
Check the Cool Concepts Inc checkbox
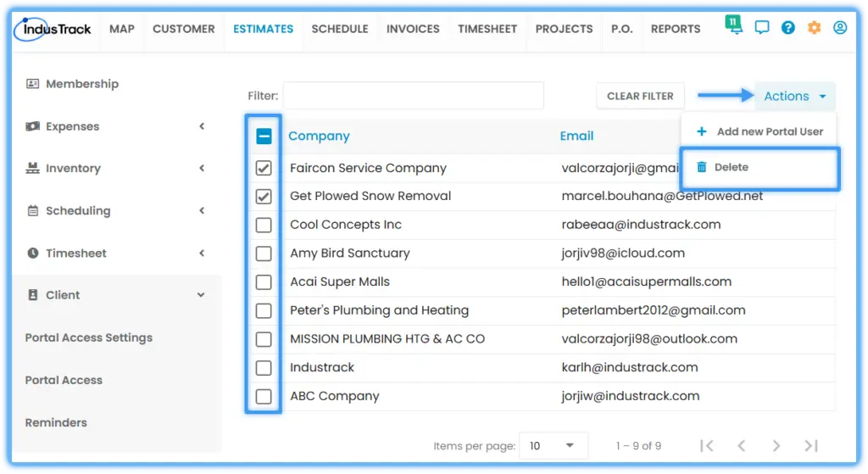(x=264, y=225)
